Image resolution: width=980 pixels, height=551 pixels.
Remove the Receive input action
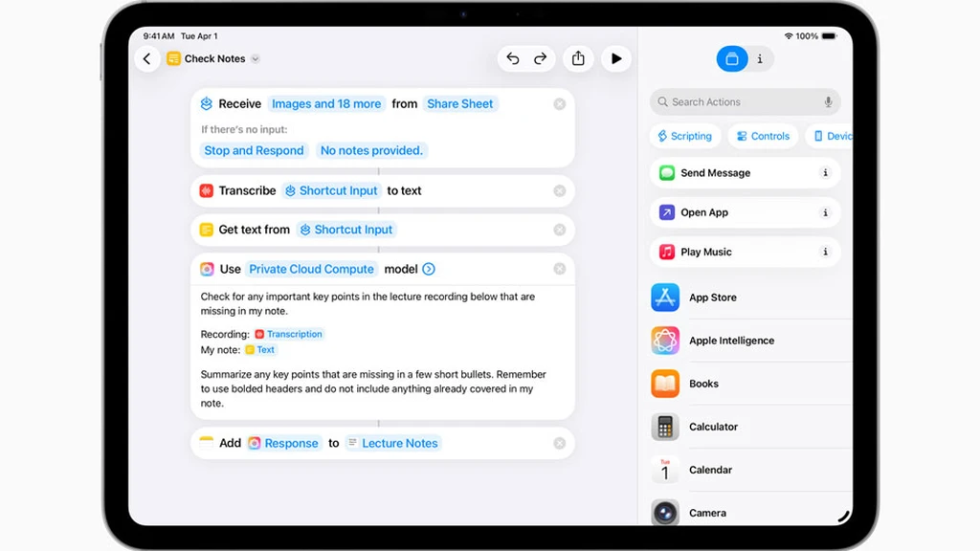coord(559,103)
